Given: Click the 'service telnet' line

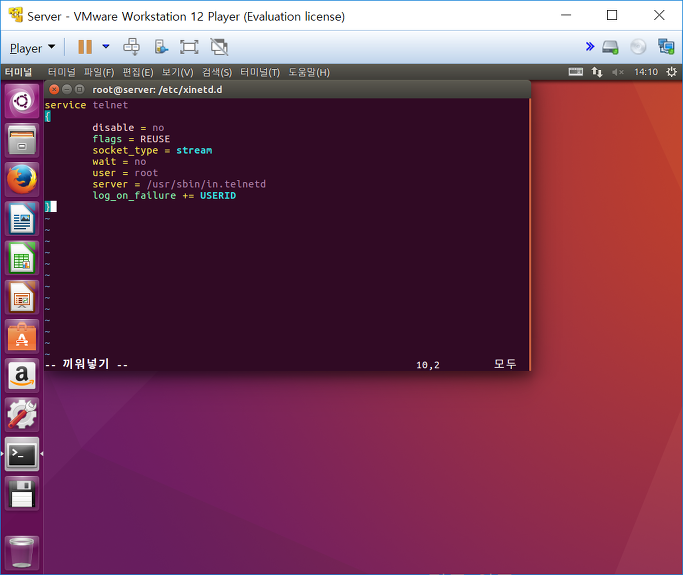Looking at the screenshot, I should pos(86,105).
